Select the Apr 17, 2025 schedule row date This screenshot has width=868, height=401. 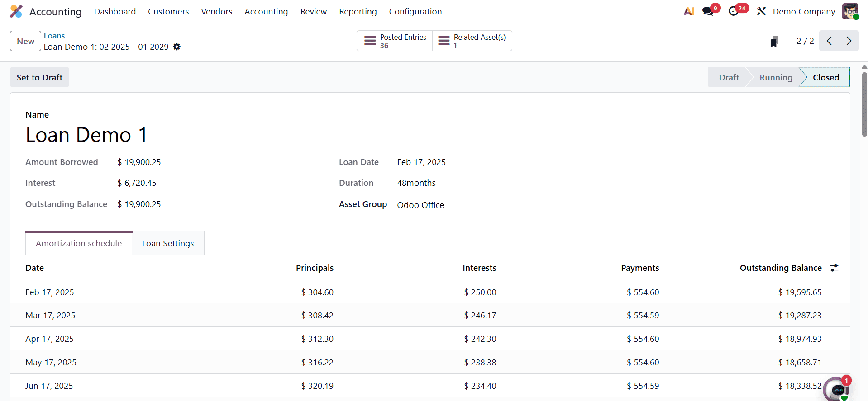(x=49, y=339)
